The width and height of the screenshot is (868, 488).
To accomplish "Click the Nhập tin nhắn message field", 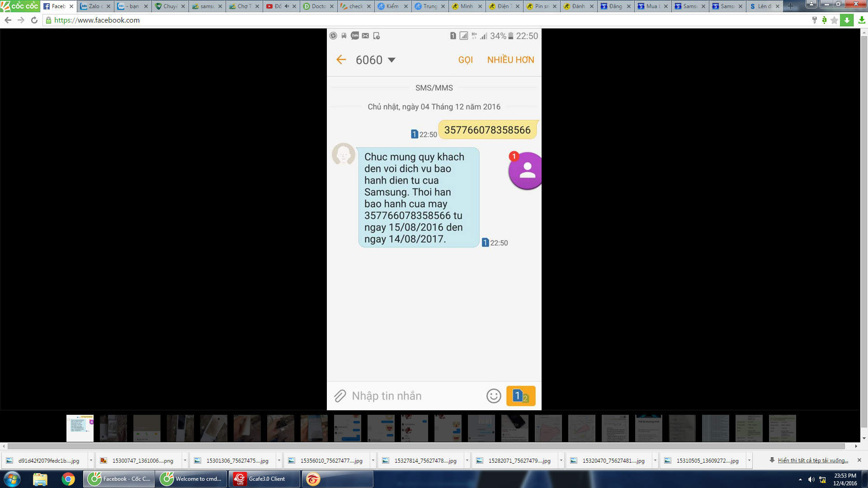I will (416, 396).
